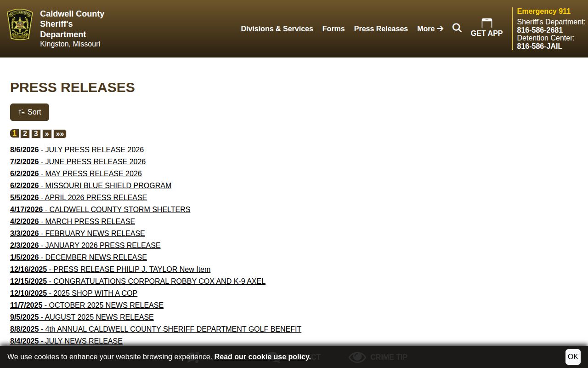
Task: Click the Sheriff's Department badge logo
Action: [20, 24]
